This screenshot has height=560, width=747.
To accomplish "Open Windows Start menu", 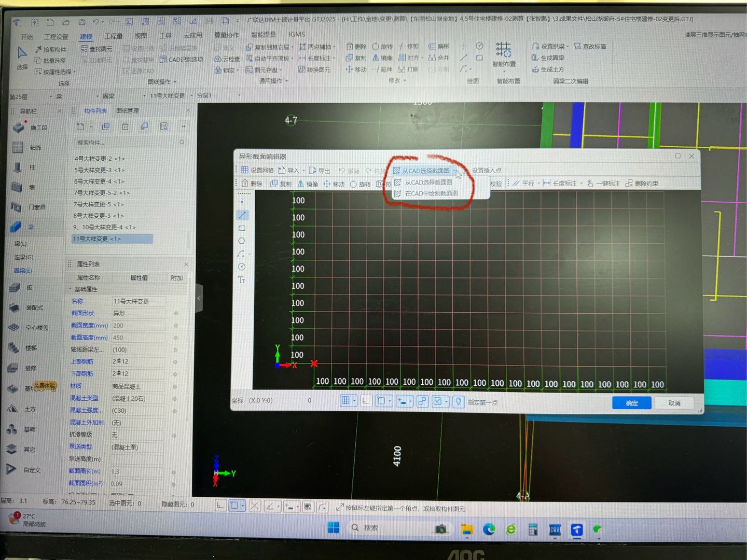I will [333, 528].
